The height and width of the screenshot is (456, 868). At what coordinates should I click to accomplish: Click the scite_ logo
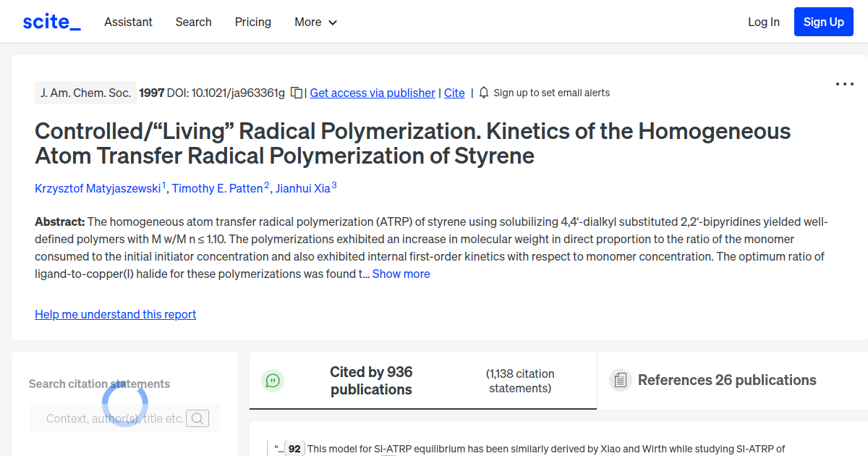tap(51, 21)
